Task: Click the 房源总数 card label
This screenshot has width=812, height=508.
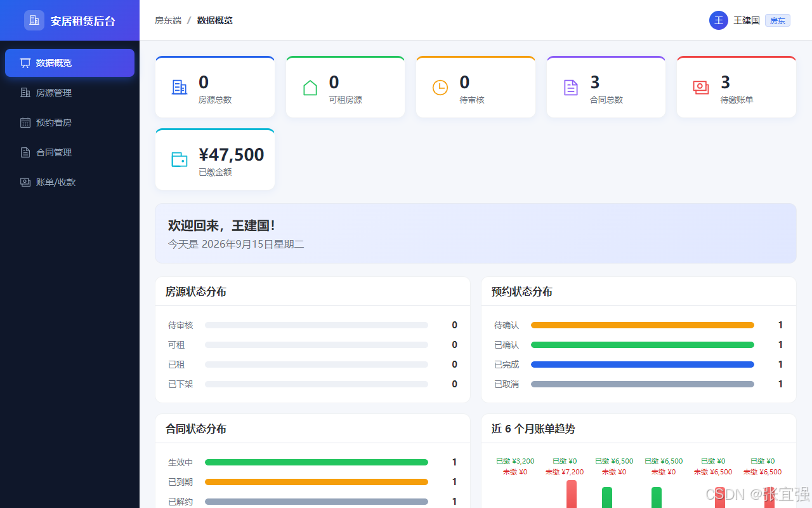Action: coord(215,100)
